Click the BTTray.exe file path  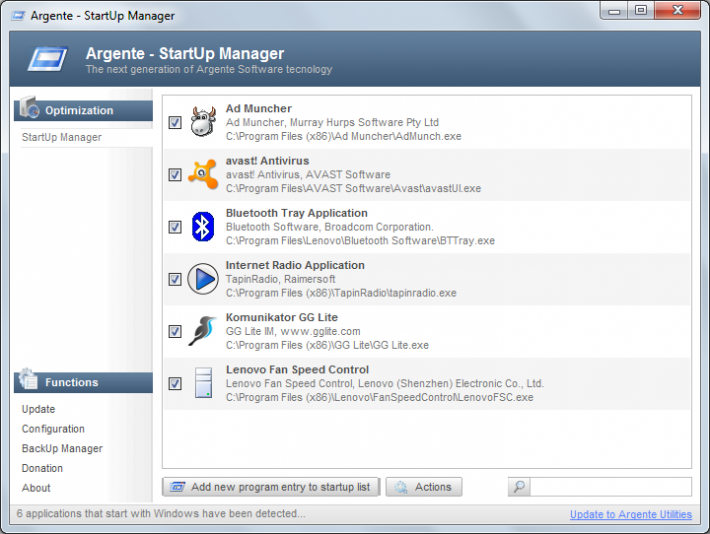pyautogui.click(x=360, y=241)
